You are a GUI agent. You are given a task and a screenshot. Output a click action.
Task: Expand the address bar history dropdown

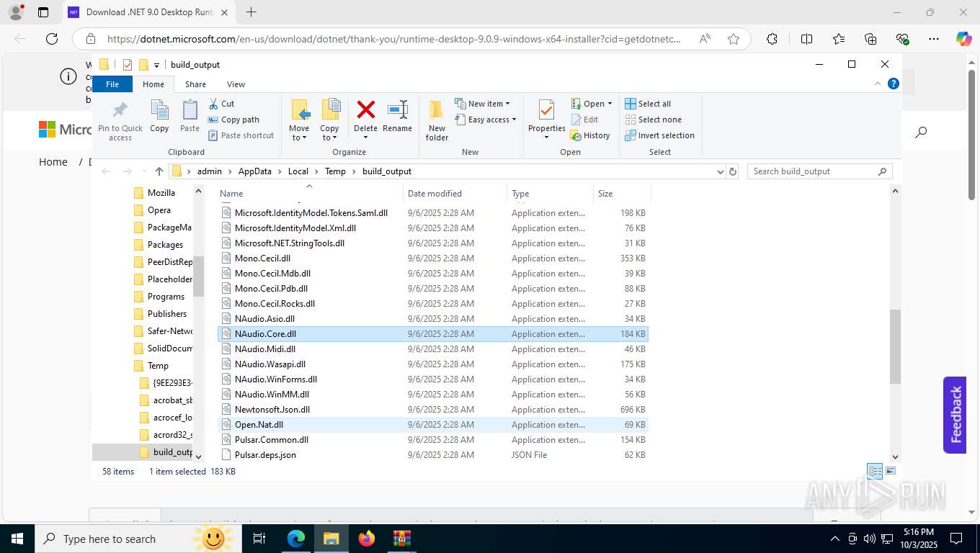[x=720, y=171]
